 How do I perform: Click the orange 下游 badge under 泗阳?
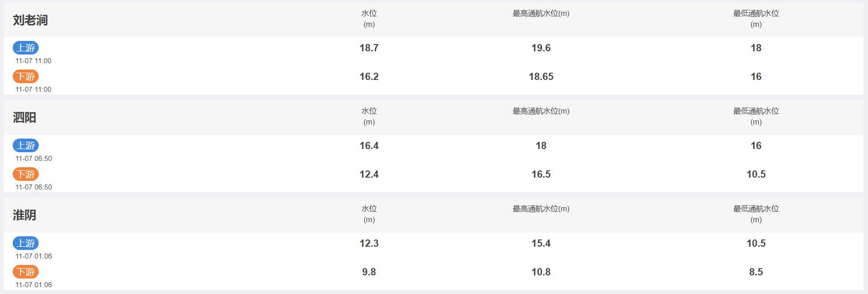coord(26,174)
